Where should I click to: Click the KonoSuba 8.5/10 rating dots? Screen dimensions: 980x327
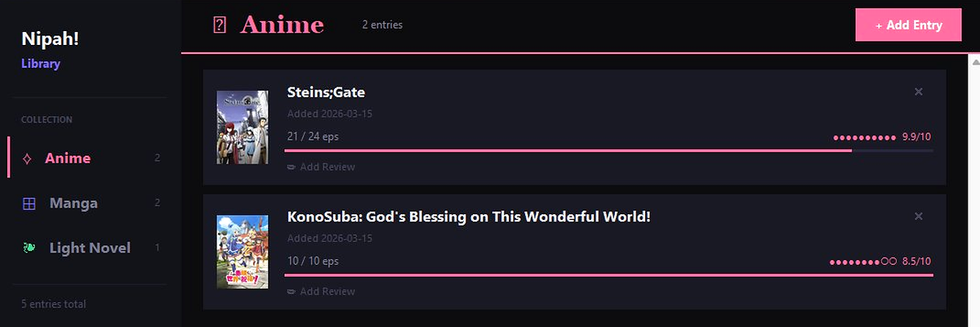(x=862, y=262)
